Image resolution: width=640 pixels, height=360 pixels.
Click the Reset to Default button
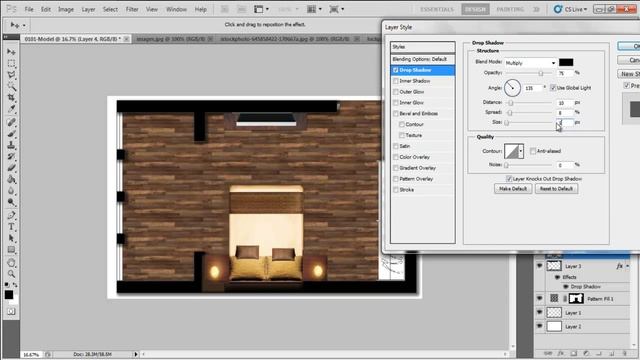[556, 189]
